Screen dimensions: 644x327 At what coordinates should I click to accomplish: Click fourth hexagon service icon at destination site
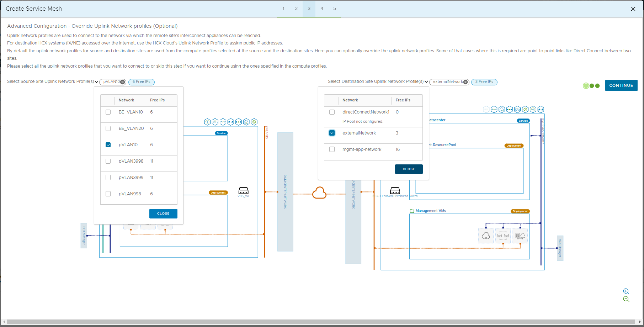(510, 109)
